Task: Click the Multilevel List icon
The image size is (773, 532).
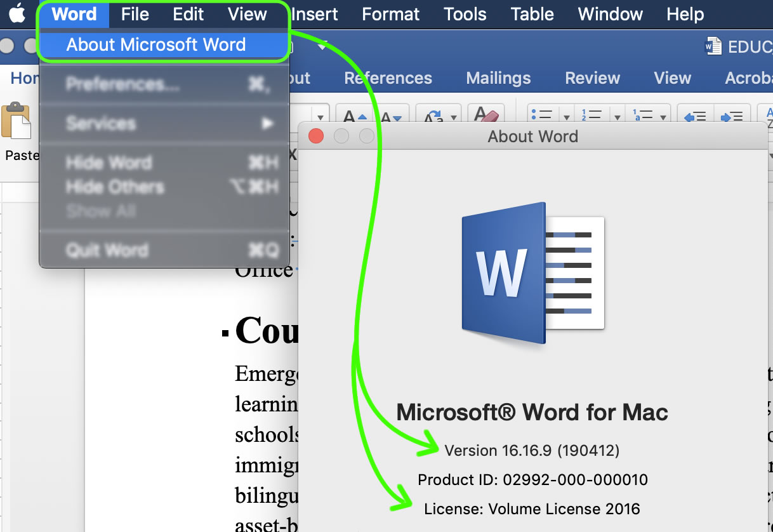Action: point(644,116)
